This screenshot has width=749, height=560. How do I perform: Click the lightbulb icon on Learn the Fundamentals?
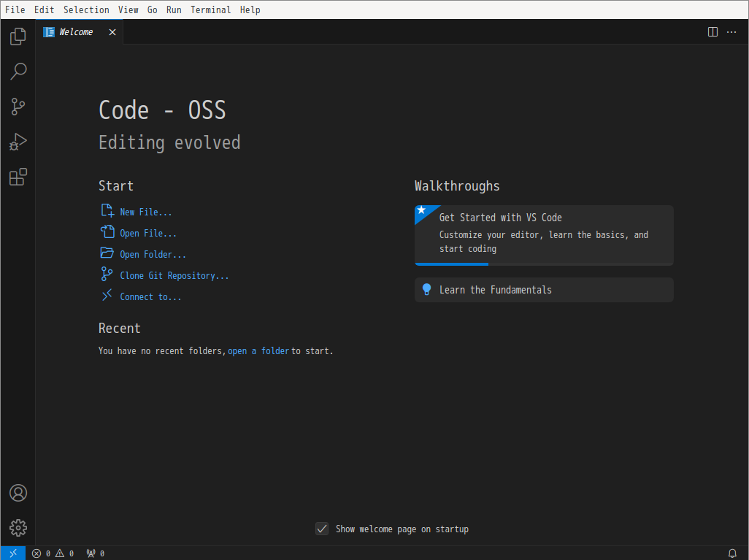click(426, 290)
